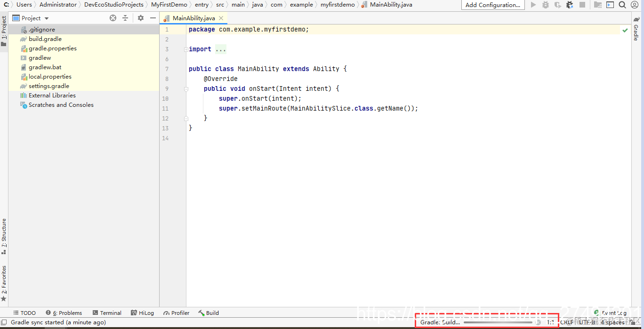Image resolution: width=644 pixels, height=329 pixels.
Task: Open the 2: Favorites side tab
Action: (4, 283)
